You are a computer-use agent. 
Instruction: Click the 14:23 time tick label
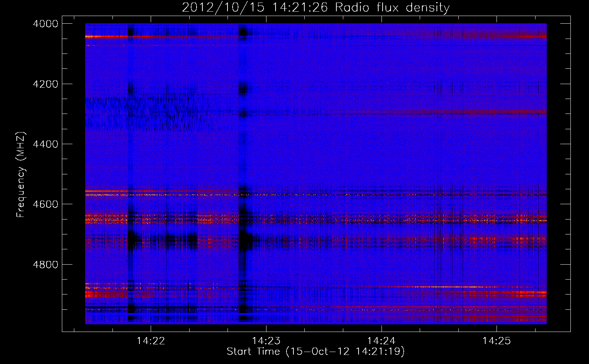pyautogui.click(x=266, y=341)
